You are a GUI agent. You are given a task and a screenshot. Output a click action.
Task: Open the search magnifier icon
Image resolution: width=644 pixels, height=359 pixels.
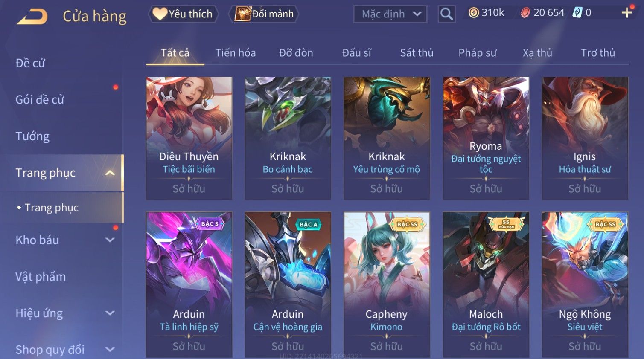[x=446, y=14]
